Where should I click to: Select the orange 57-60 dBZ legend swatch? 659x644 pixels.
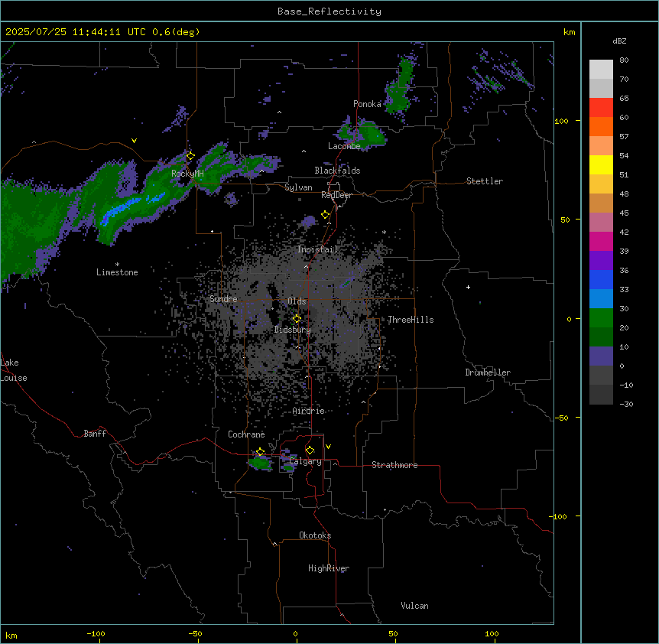click(x=601, y=126)
